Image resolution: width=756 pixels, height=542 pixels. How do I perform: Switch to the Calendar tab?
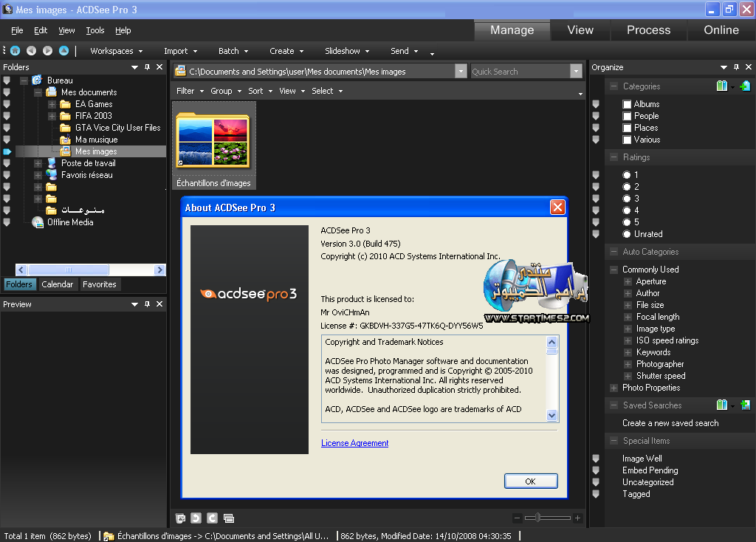(58, 284)
